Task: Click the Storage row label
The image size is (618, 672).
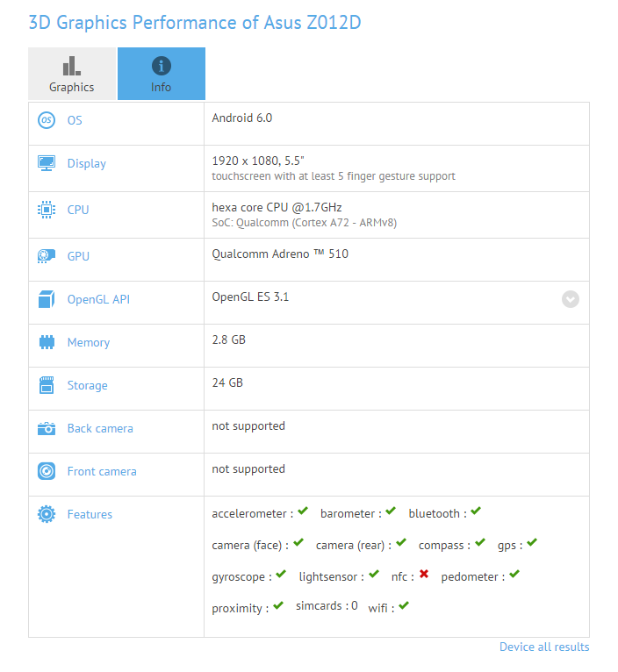Action: tap(88, 386)
